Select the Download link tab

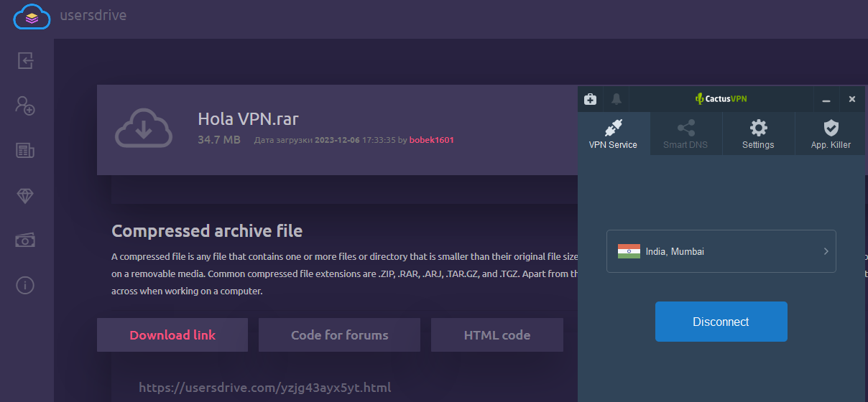click(x=172, y=335)
